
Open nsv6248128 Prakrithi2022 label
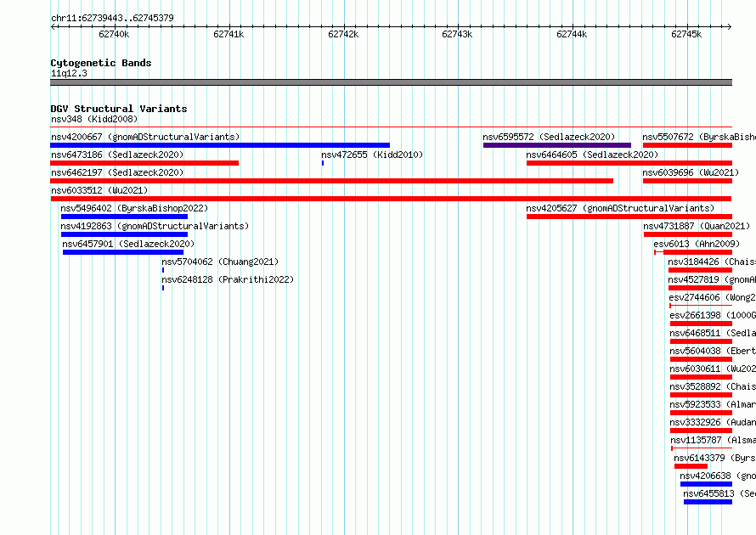[228, 279]
